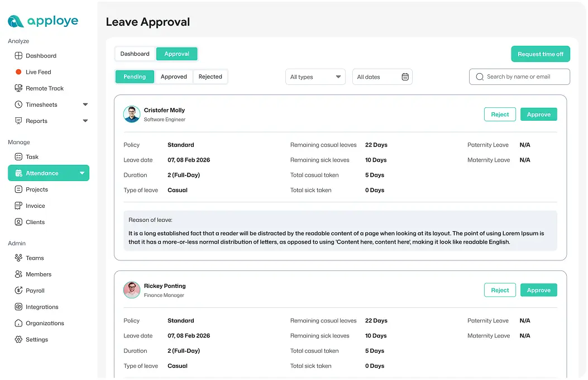Click the Attendance calendar icon
The height and width of the screenshot is (380, 588).
[x=18, y=173]
